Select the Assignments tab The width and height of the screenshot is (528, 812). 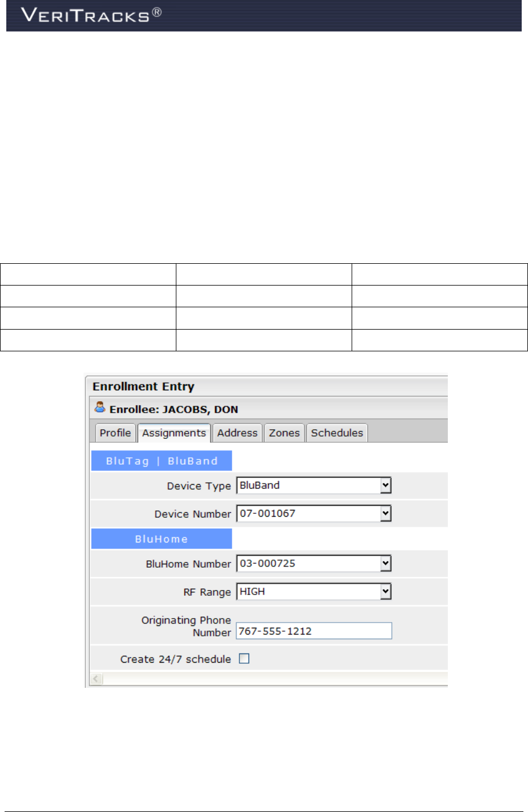[174, 433]
